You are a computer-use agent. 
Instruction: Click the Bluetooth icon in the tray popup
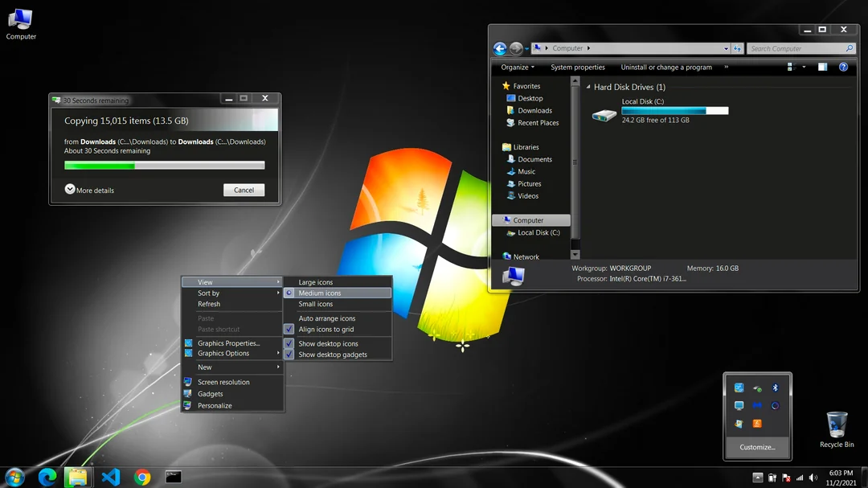point(775,388)
